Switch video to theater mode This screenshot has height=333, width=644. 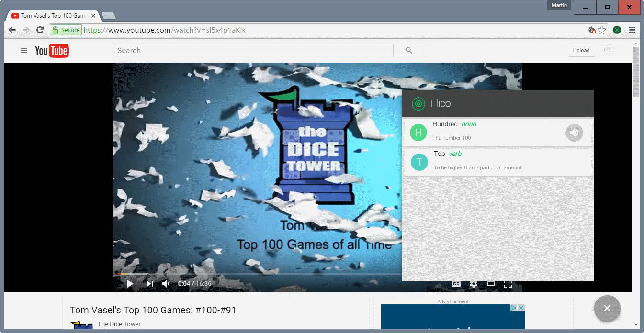pyautogui.click(x=491, y=284)
